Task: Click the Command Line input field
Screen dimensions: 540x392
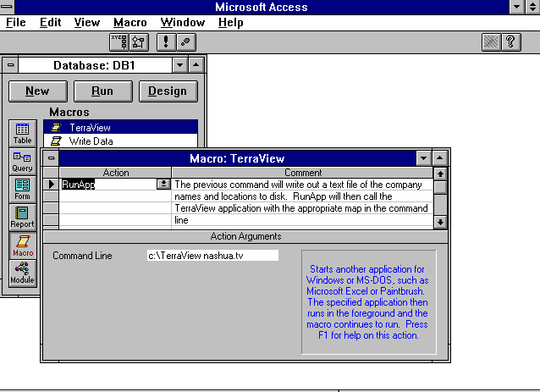Action: 212,255
